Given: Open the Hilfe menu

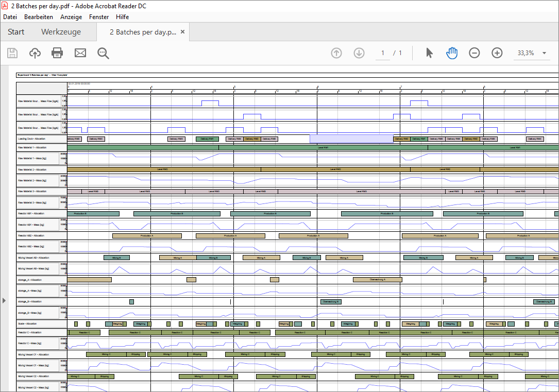Looking at the screenshot, I should point(123,16).
